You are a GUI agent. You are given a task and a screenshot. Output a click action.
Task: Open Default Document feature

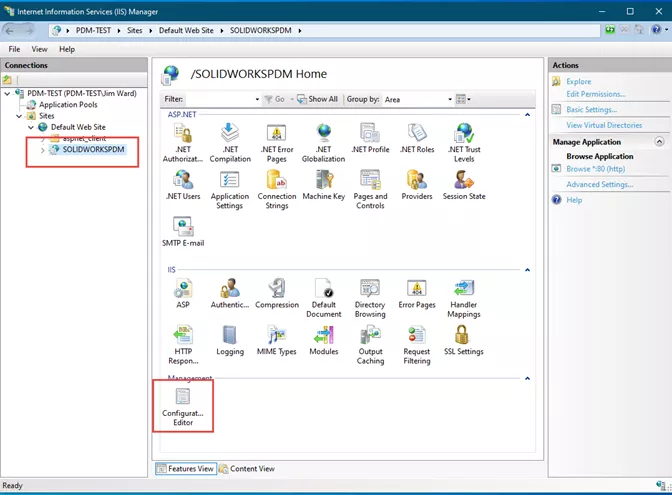(x=324, y=298)
